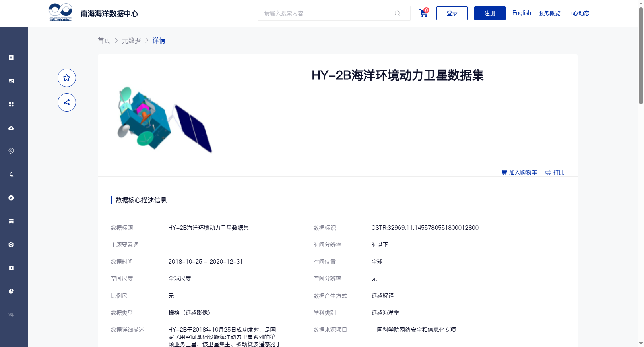Open the compass icon in sidebar
This screenshot has width=644, height=347.
11,198
